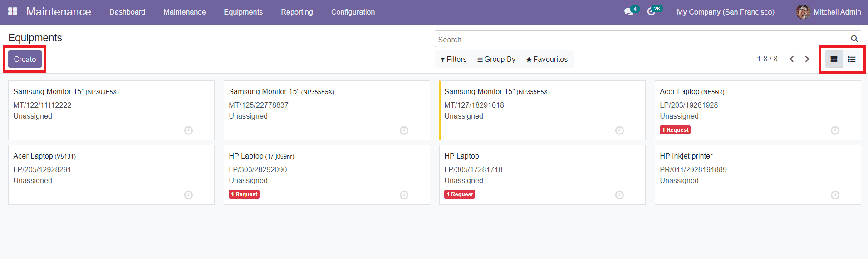868x259 pixels.
Task: Switch to List view
Action: [x=852, y=59]
